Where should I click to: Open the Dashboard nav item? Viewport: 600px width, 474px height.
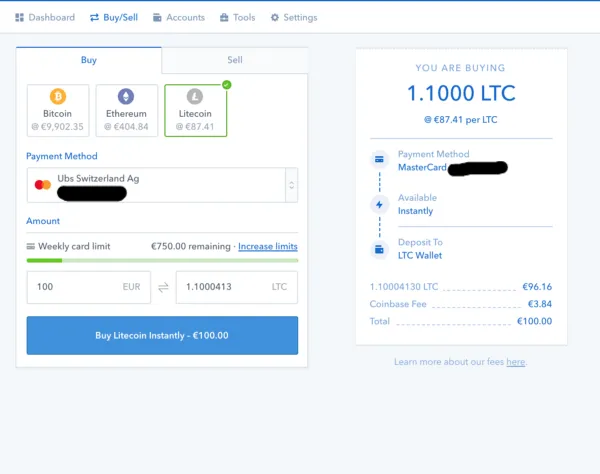point(45,18)
